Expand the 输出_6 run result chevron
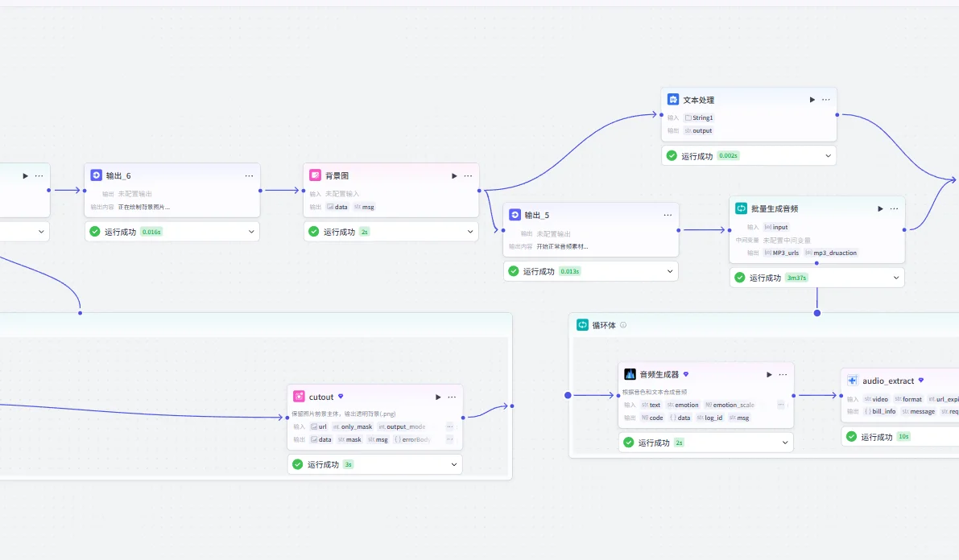The width and height of the screenshot is (959, 560). 251,232
